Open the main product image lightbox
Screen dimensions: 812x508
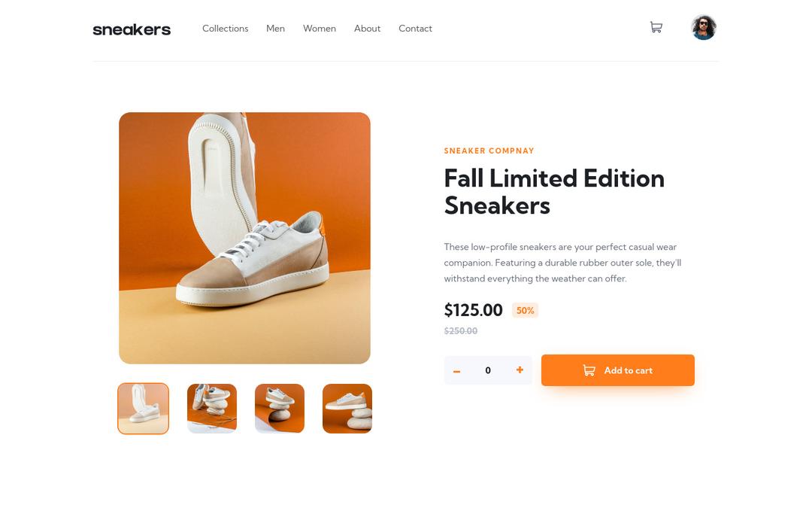click(x=244, y=238)
